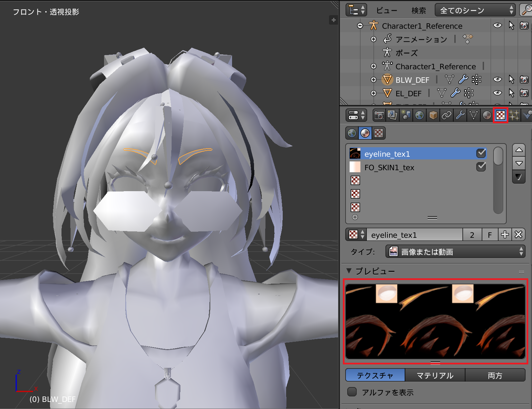Image resolution: width=532 pixels, height=409 pixels.
Task: Toggle renderability of top-level Character1_Reference
Action: [524, 26]
